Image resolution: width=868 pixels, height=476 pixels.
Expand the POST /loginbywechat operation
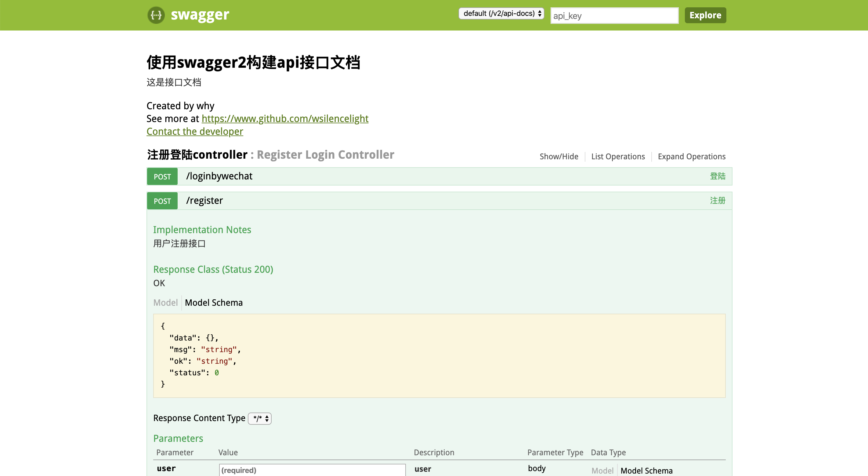point(219,176)
